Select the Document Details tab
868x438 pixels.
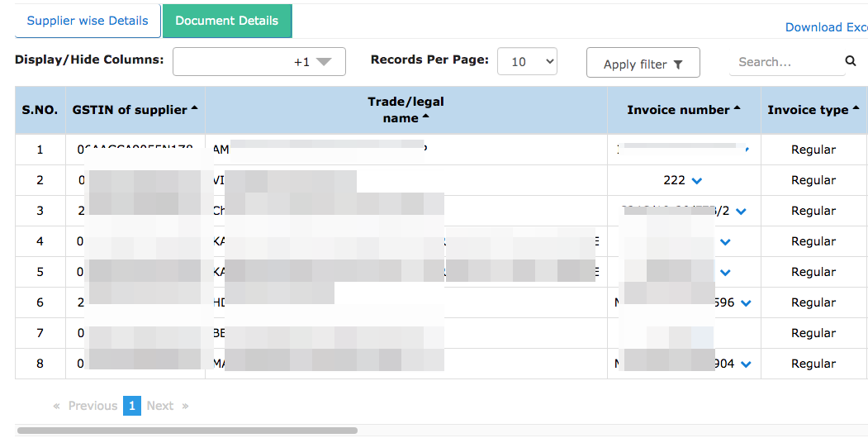(227, 21)
